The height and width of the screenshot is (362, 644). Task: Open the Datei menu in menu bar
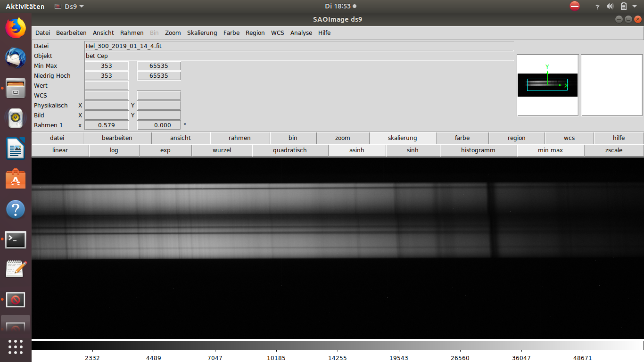pos(42,33)
